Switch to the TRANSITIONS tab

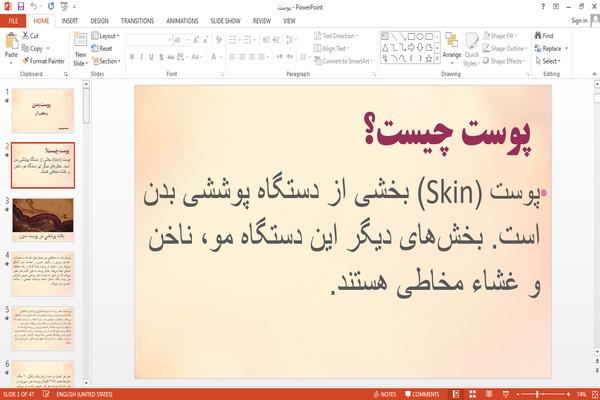click(x=137, y=21)
